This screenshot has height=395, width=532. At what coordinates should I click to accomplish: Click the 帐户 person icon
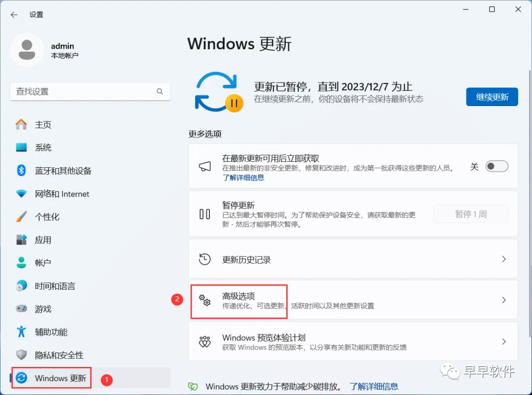coord(21,262)
